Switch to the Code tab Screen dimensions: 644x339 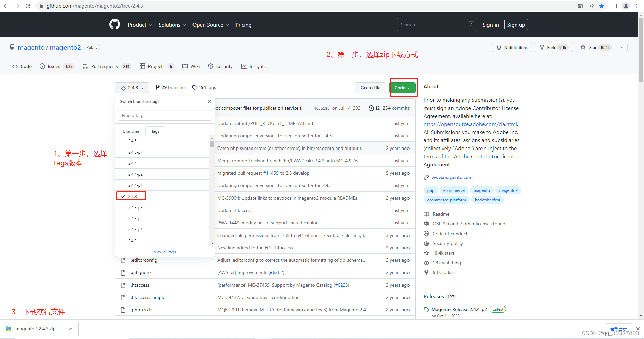(22, 66)
